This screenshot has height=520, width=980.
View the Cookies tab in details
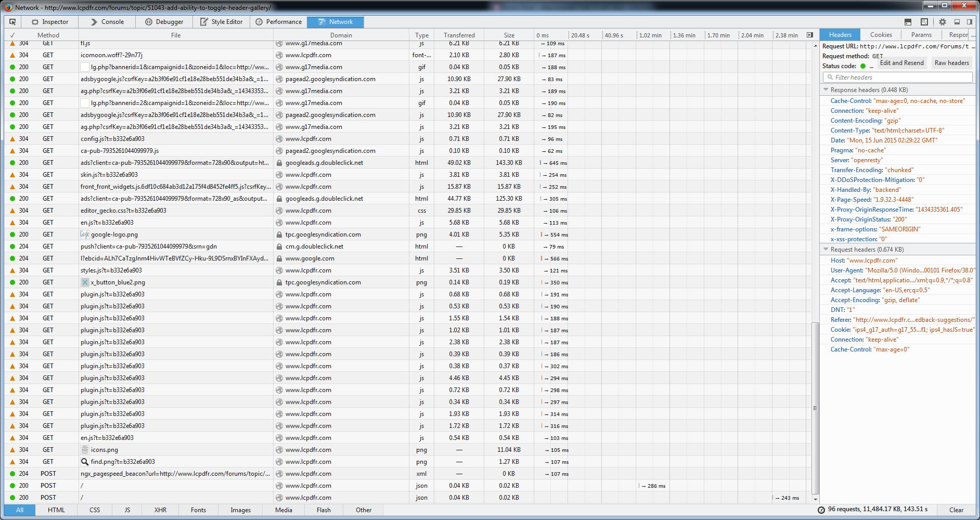(881, 35)
